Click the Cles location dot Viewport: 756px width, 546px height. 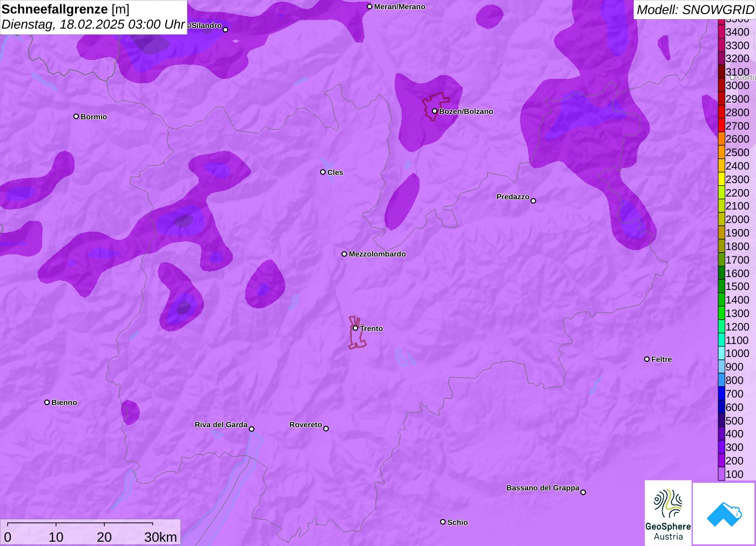[323, 172]
